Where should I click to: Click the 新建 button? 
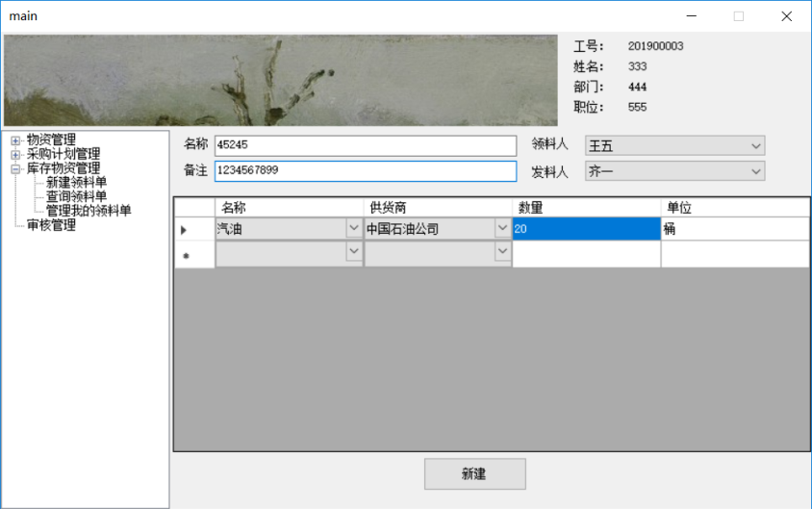pyautogui.click(x=475, y=473)
